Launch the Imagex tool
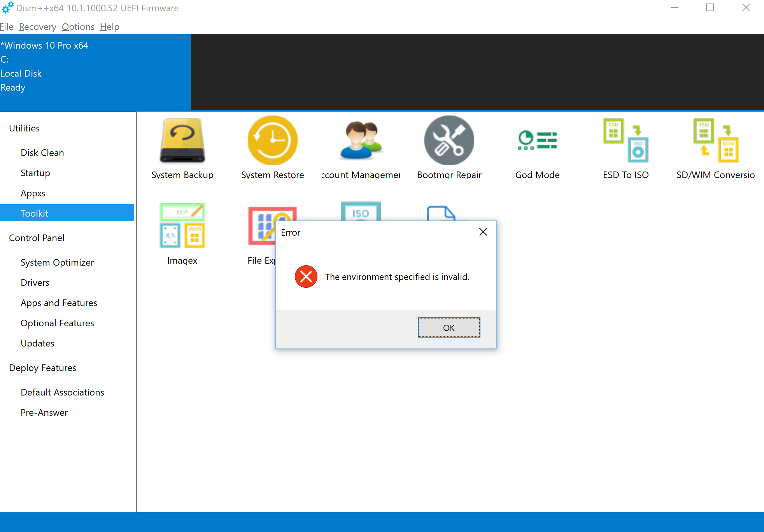The width and height of the screenshot is (764, 532). click(x=182, y=234)
